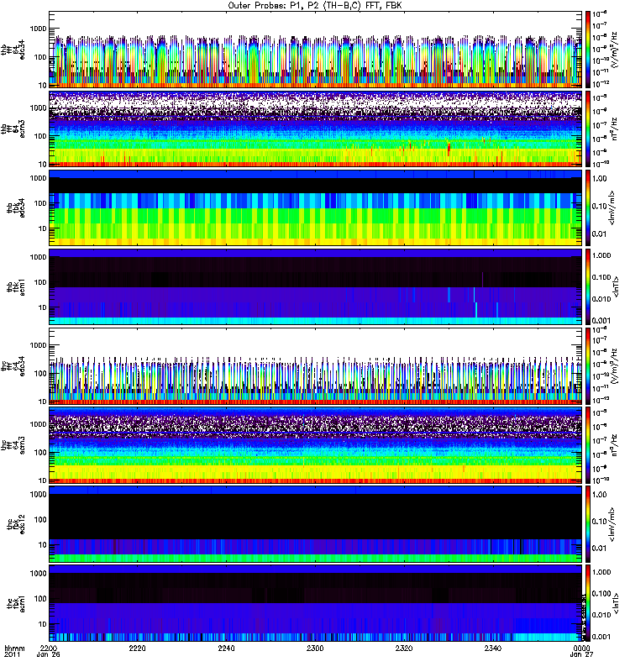The width and height of the screenshot is (630, 672).
Task: Click the 2300 time axis label
Action: tap(315, 648)
